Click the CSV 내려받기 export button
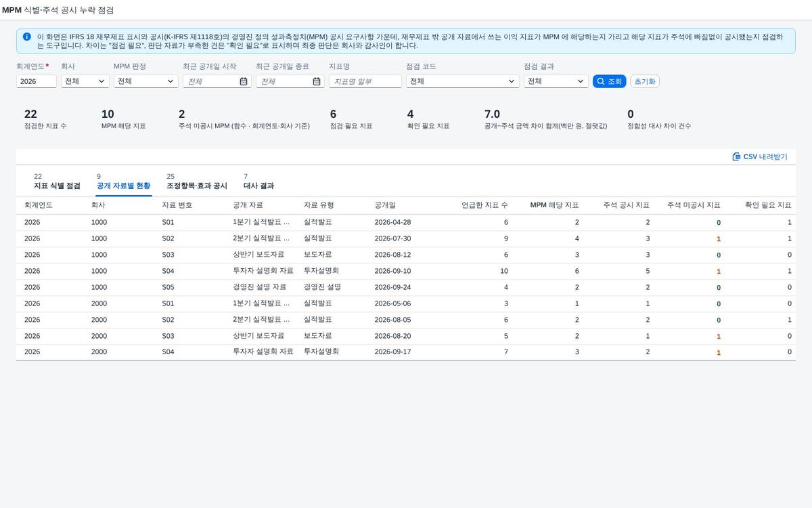The height and width of the screenshot is (508, 812). pyautogui.click(x=759, y=156)
